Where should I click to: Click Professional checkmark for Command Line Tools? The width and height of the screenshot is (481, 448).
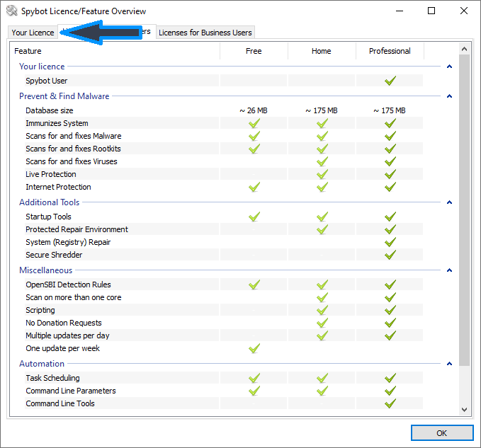(390, 403)
